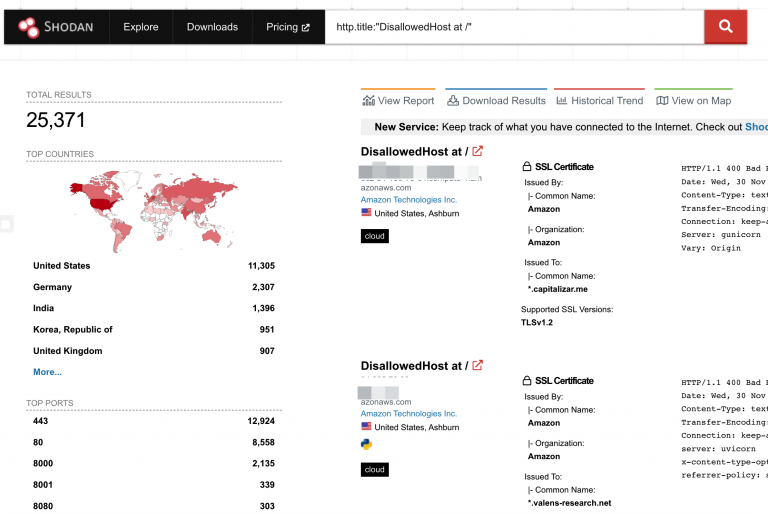
Task: Expand the More... countries list
Action: (47, 372)
